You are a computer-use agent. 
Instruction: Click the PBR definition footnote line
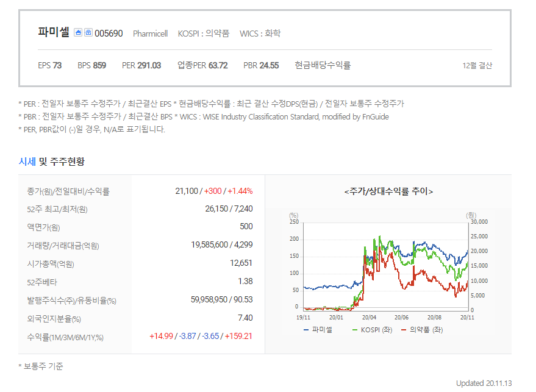204,116
